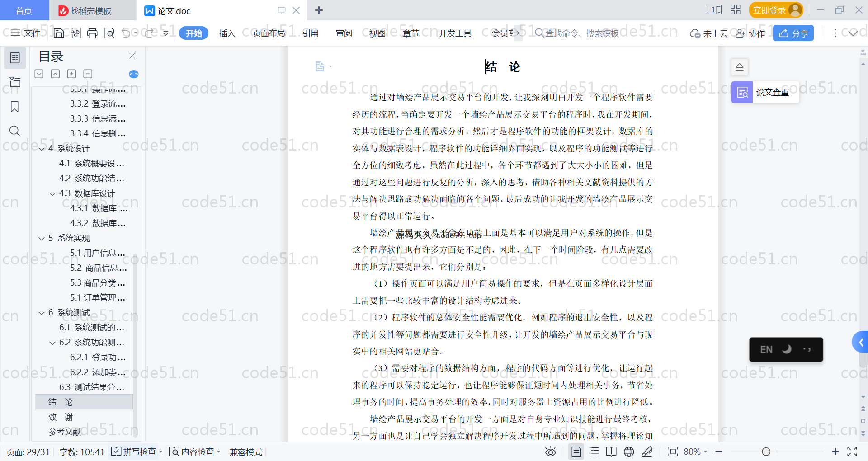Enter full screen via expand arrows icon
Viewport: 868px width, 461px height.
[x=852, y=452]
